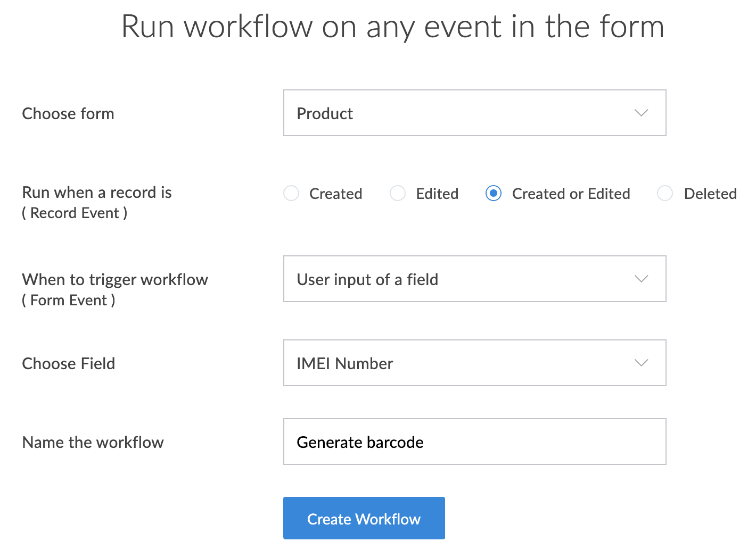Click the chevron arrow in the Product field

641,113
